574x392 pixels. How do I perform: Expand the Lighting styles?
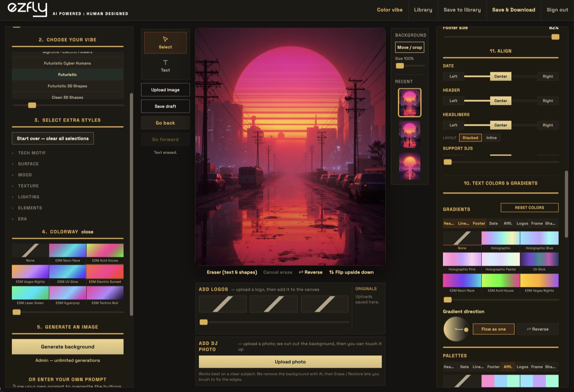29,197
